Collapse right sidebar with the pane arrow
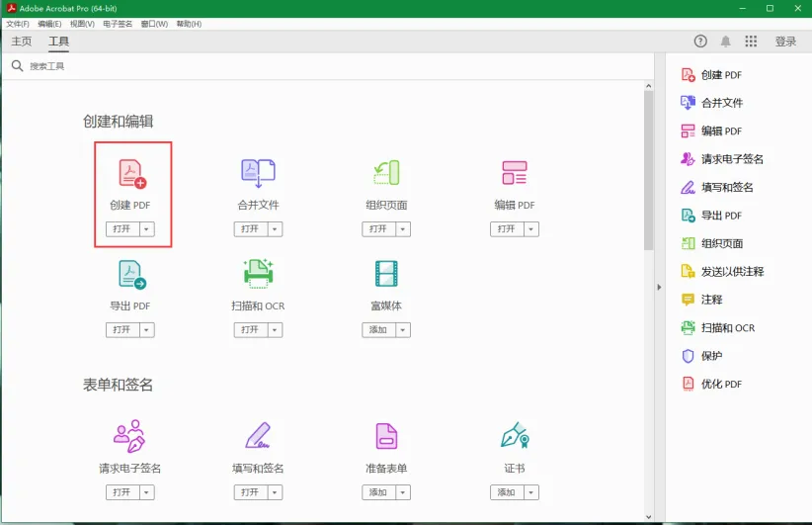This screenshot has height=525, width=812. click(x=659, y=287)
